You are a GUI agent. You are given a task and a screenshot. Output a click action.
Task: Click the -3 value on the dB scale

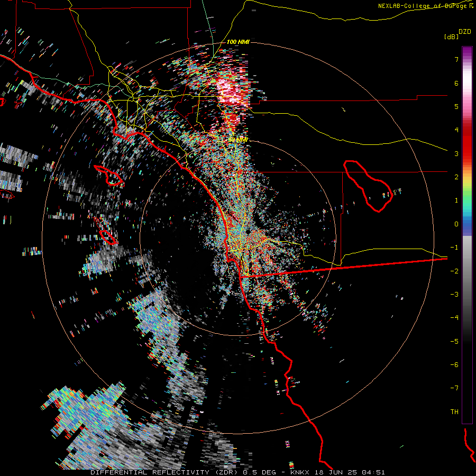(x=454, y=295)
